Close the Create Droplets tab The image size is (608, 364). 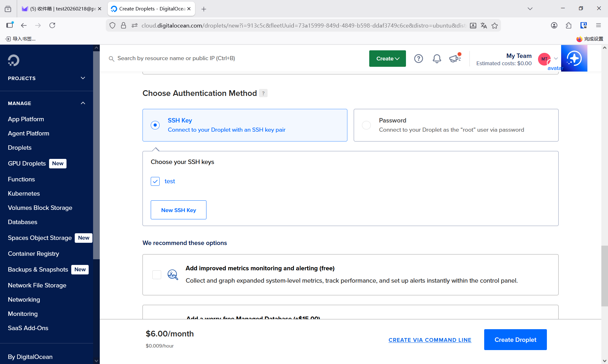(189, 9)
